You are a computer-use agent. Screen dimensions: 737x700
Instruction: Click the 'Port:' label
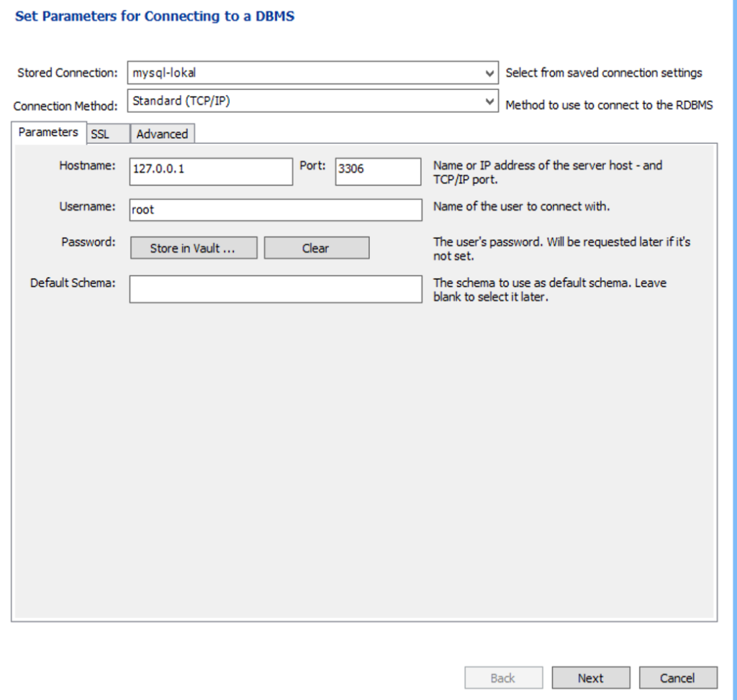pos(312,165)
